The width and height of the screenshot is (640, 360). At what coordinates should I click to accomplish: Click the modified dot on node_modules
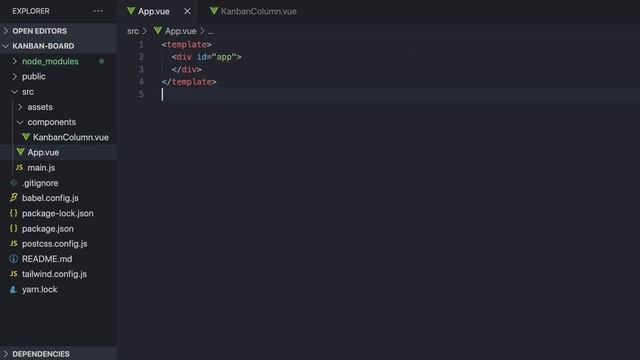pyautogui.click(x=102, y=61)
